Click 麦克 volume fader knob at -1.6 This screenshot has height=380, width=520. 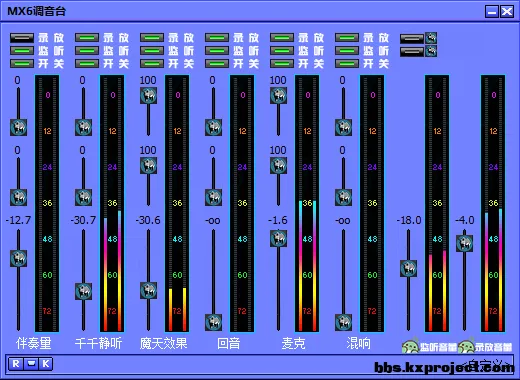(278, 238)
